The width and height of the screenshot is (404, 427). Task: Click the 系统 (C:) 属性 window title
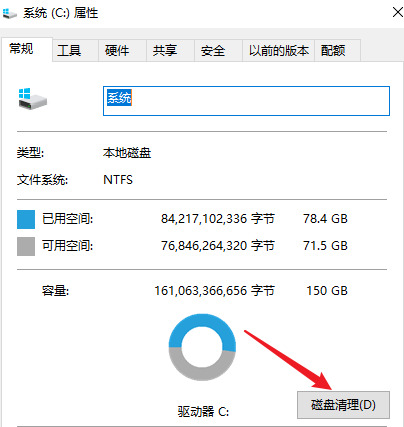click(61, 13)
